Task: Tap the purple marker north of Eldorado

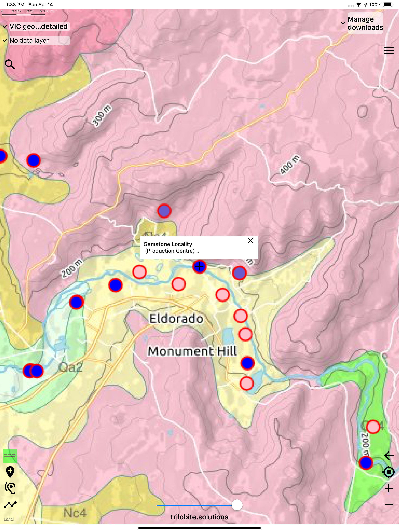Action: 164,211
